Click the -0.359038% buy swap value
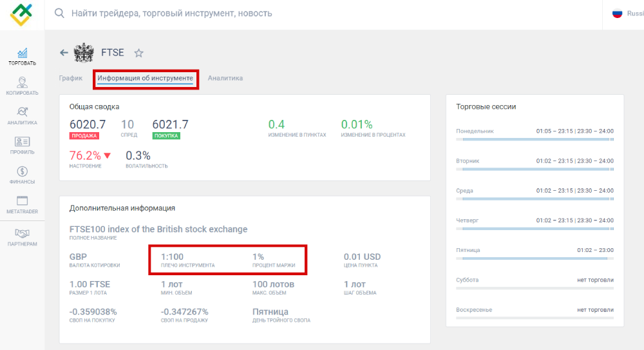 93,312
